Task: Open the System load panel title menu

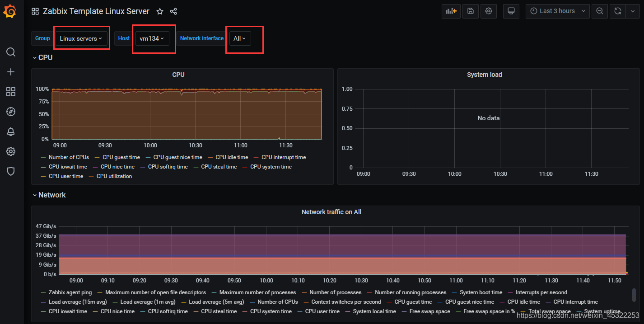Action: 484,75
